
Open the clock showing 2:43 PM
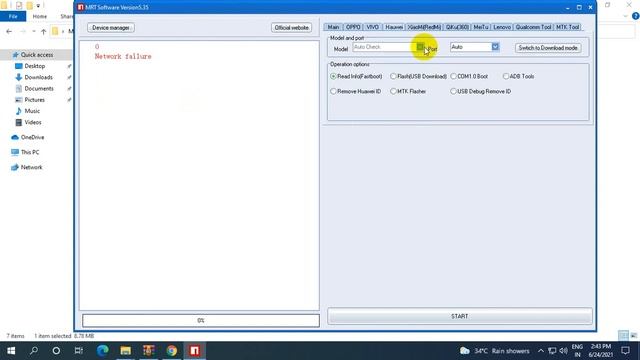(600, 351)
